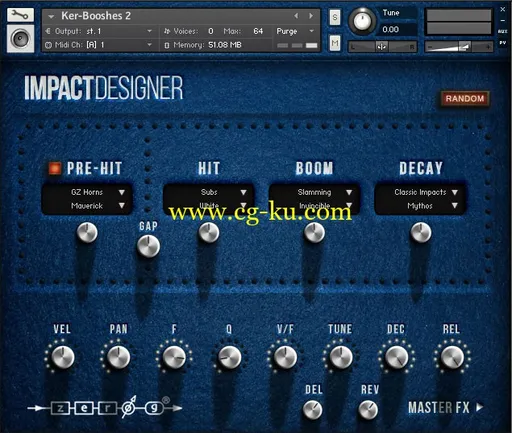
Task: Select the BOOM section heading
Action: (x=314, y=168)
